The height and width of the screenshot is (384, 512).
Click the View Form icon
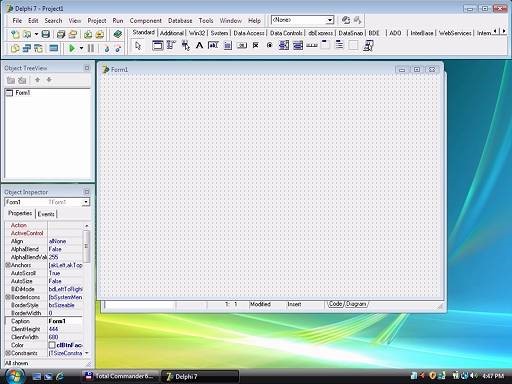(27, 48)
